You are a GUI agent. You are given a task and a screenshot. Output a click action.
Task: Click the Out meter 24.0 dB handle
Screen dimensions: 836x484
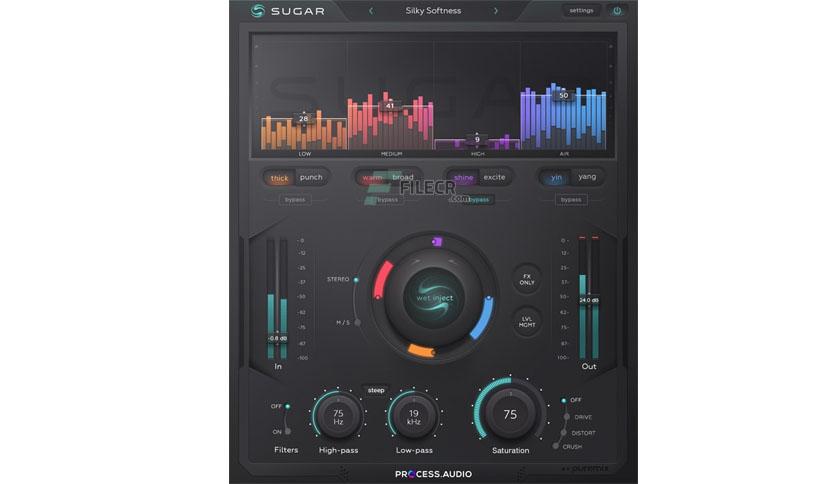589,300
